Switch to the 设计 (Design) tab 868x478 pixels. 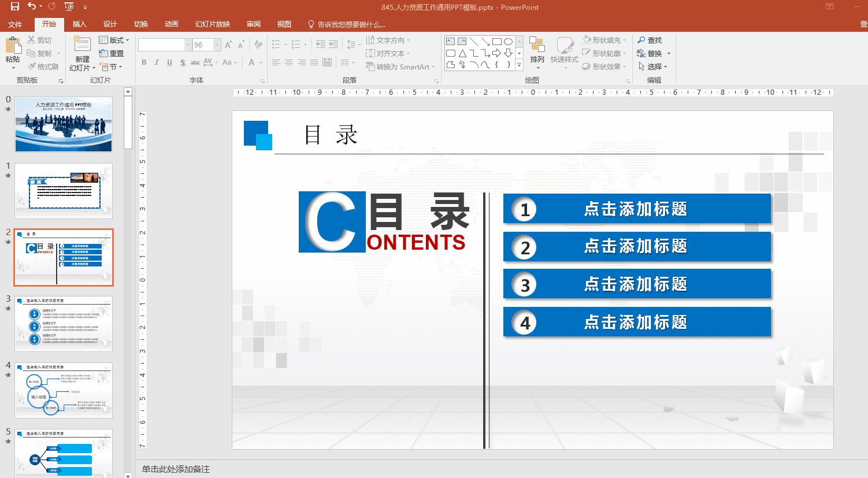pyautogui.click(x=110, y=24)
